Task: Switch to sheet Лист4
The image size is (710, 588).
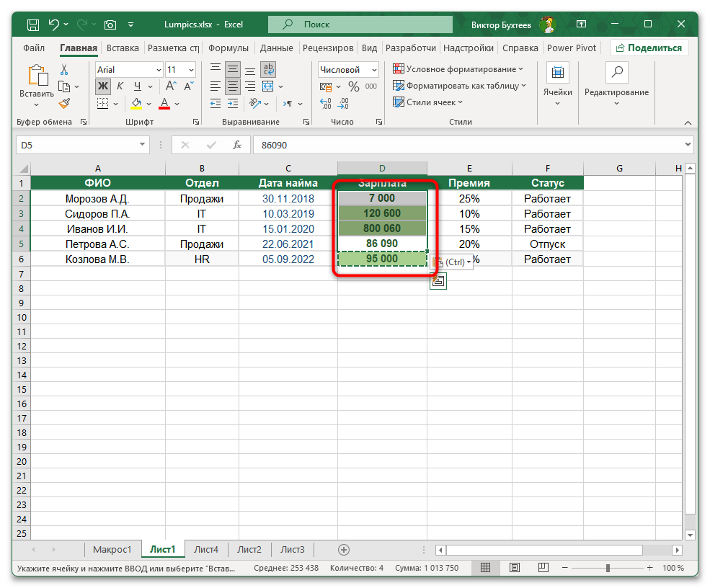Action: 206,550
